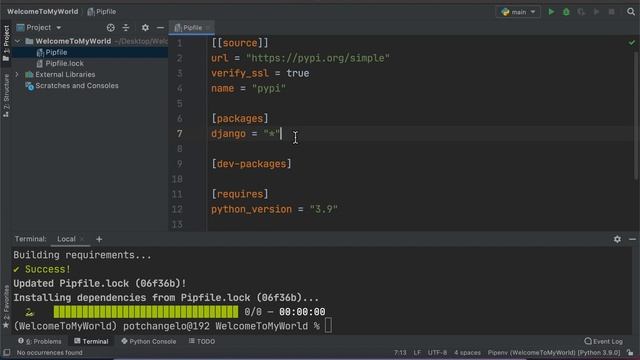The image size is (640, 360).
Task: Click Select Opened File target icon
Action: [110, 27]
